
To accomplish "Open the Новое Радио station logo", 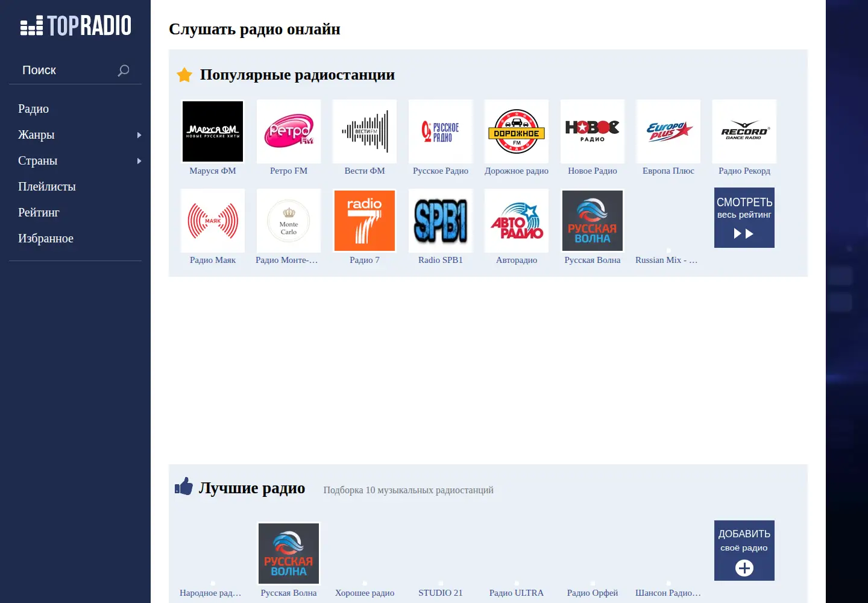I will [593, 131].
